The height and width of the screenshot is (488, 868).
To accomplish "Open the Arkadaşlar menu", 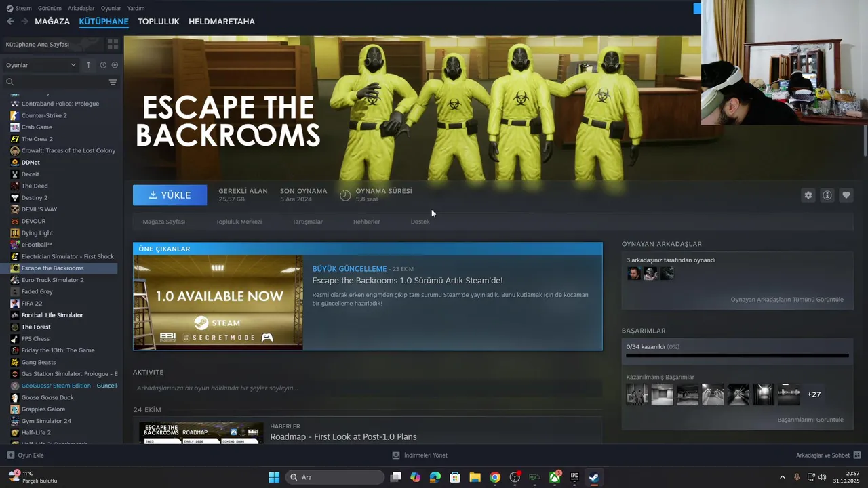I will (x=81, y=8).
